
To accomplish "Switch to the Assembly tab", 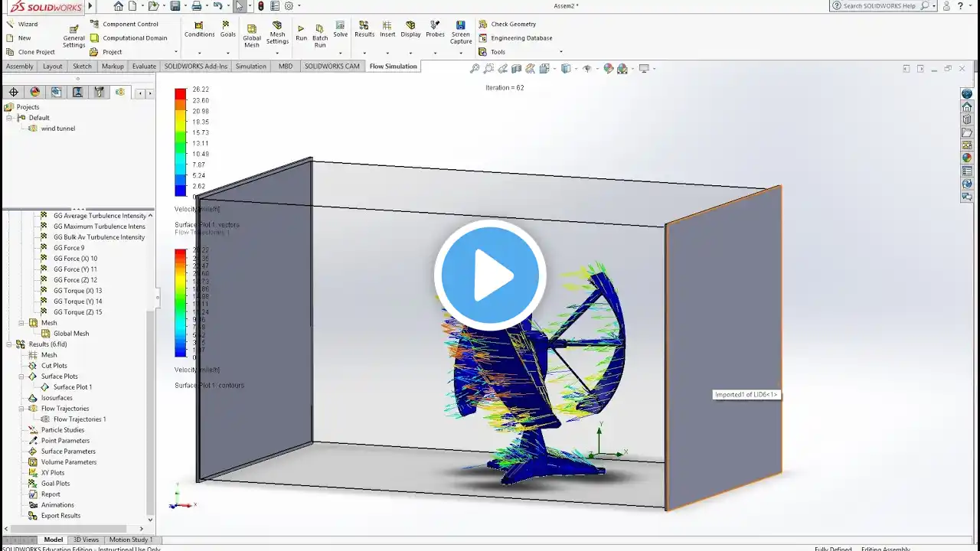I will (20, 67).
